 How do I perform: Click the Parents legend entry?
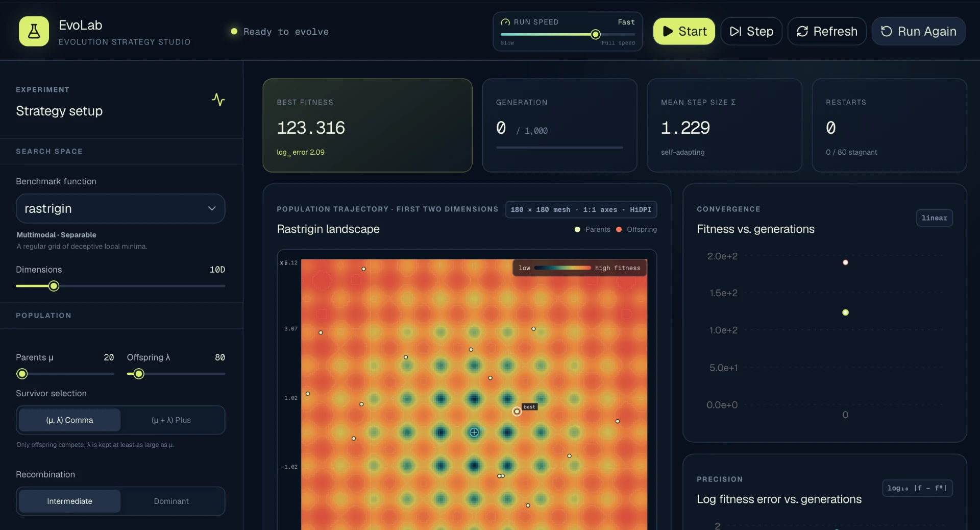(x=592, y=230)
